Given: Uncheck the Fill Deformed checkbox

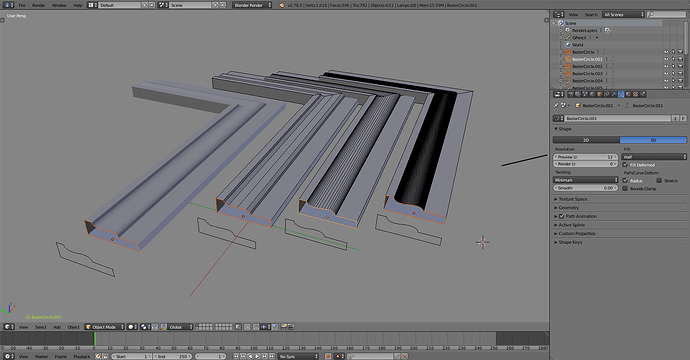Looking at the screenshot, I should pyautogui.click(x=625, y=165).
